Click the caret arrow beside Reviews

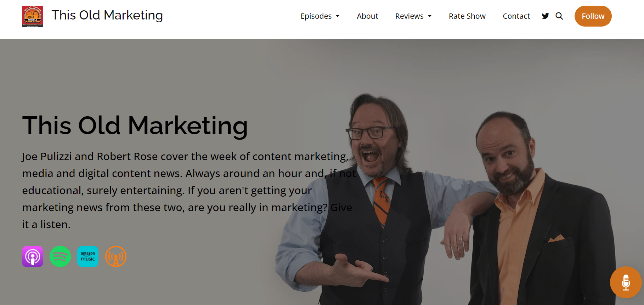[x=430, y=16]
